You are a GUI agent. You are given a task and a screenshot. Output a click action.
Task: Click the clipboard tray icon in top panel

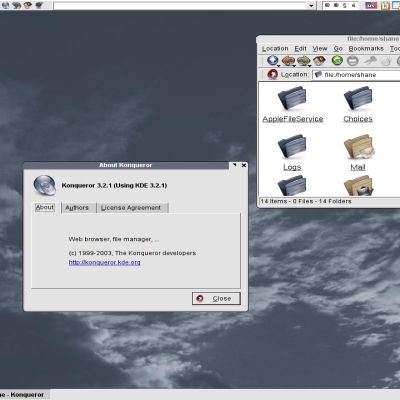click(386, 5)
